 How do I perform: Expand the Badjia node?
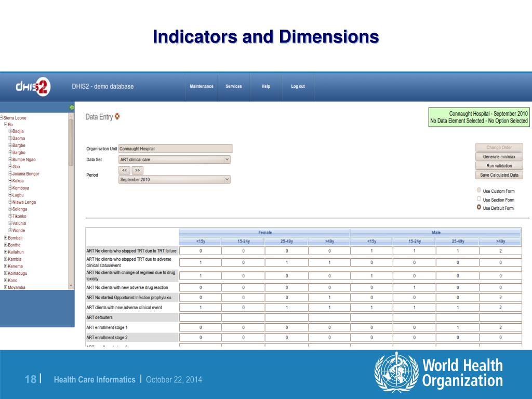point(10,131)
